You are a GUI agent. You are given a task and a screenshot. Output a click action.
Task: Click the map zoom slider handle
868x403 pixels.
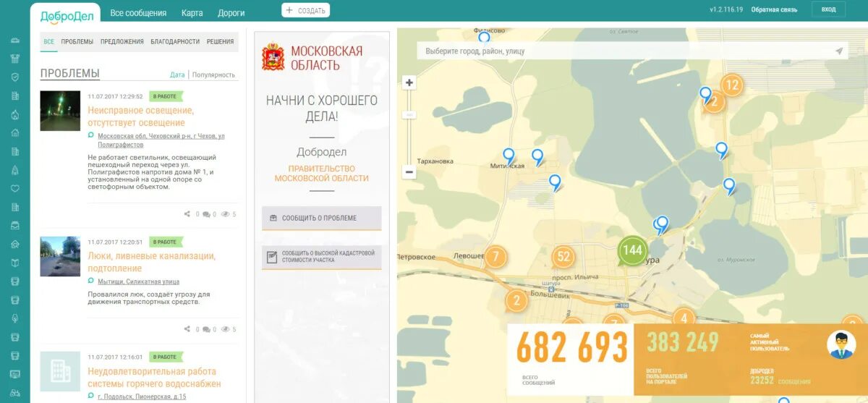(x=409, y=115)
